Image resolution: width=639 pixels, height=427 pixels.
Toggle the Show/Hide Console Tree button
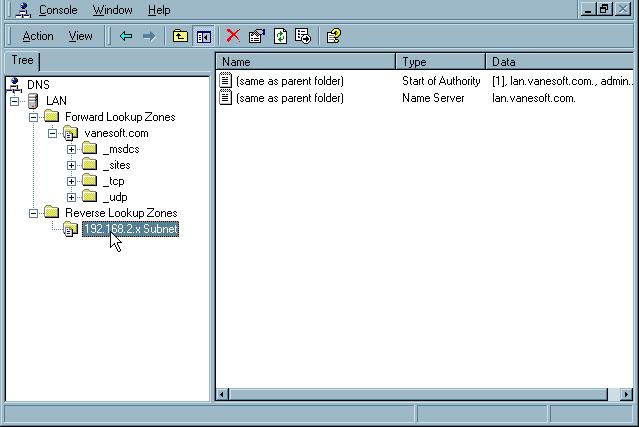tap(203, 36)
